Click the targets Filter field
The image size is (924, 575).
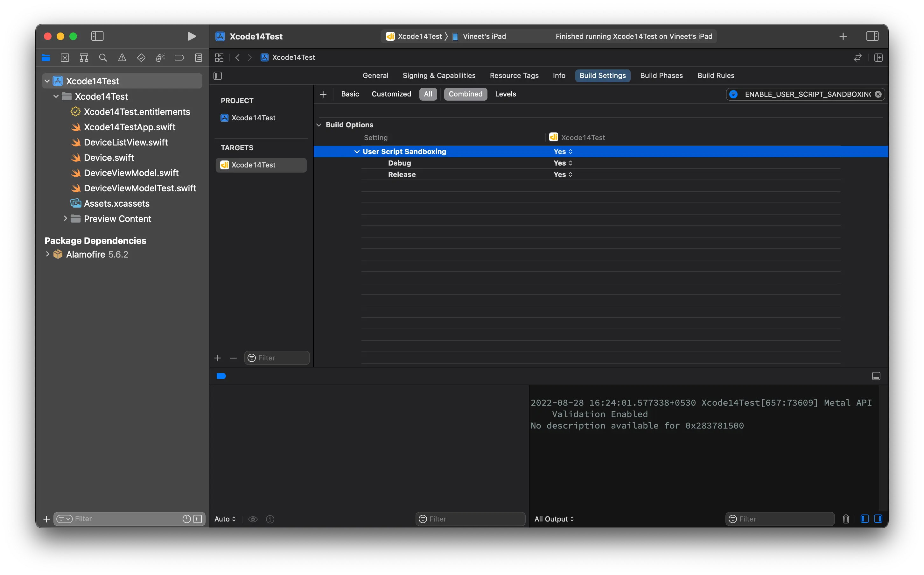coord(277,358)
